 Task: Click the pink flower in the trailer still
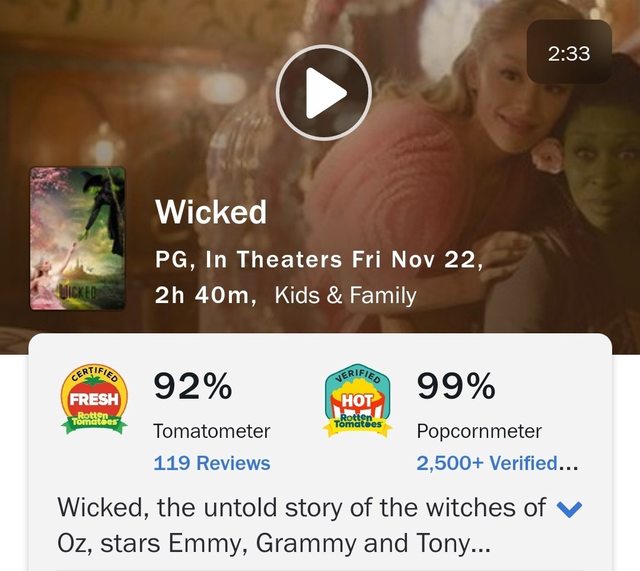tap(548, 157)
